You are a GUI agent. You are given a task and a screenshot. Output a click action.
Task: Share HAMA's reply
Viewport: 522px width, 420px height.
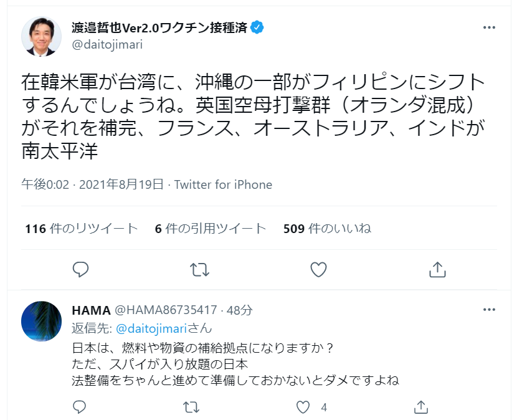pyautogui.click(x=421, y=407)
